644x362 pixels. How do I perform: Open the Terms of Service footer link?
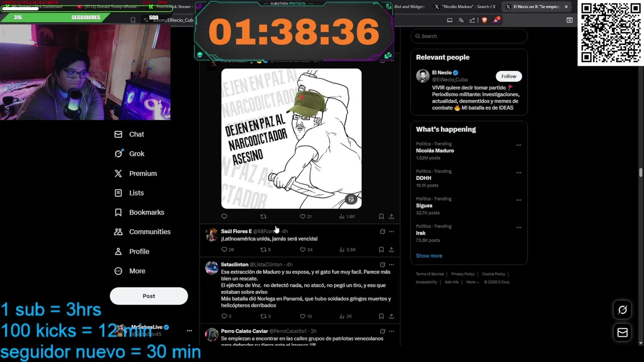[x=430, y=274]
